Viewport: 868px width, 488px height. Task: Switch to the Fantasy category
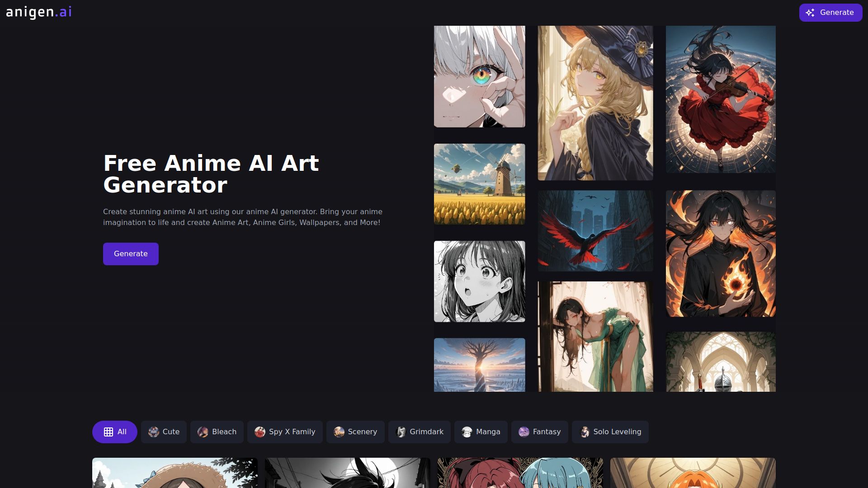pos(539,432)
